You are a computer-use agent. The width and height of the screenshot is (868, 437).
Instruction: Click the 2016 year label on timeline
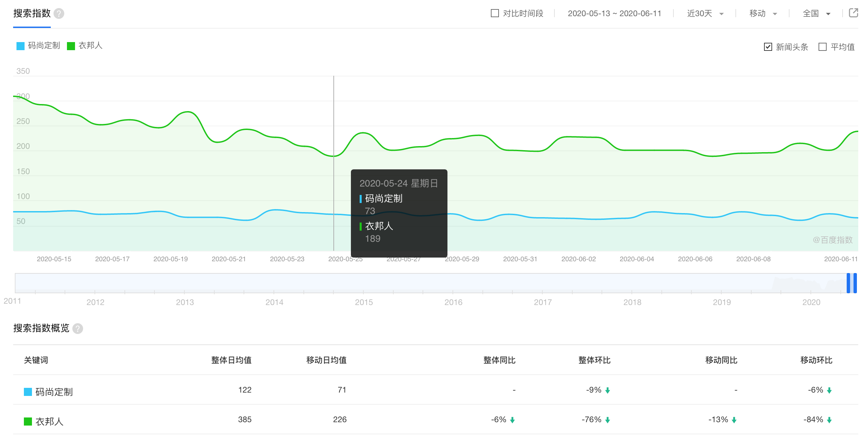pyautogui.click(x=453, y=302)
